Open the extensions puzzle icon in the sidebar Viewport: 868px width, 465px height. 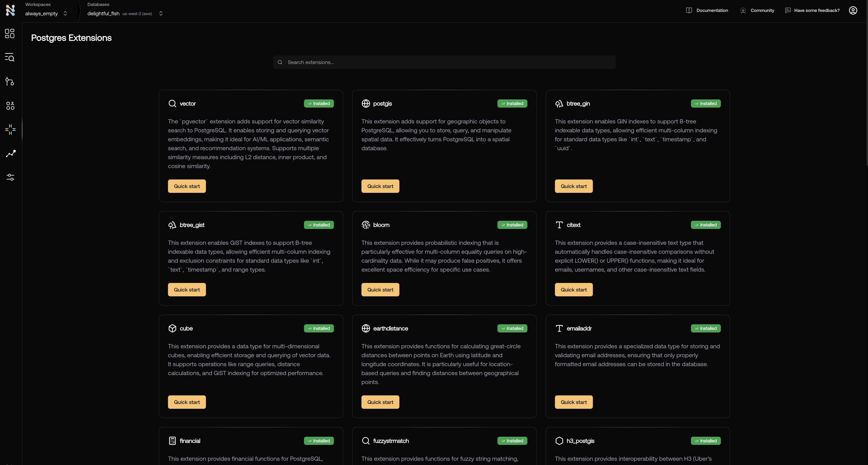[10, 130]
